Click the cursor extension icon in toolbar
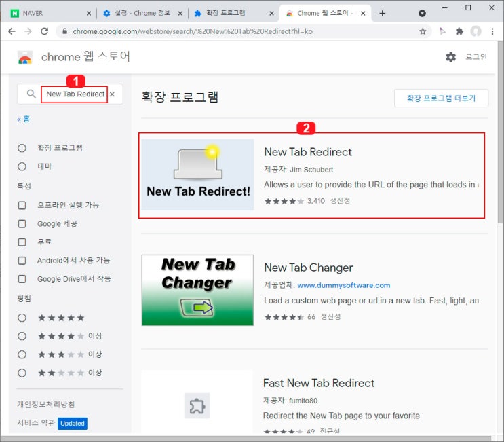The width and height of the screenshot is (504, 442). (442, 31)
